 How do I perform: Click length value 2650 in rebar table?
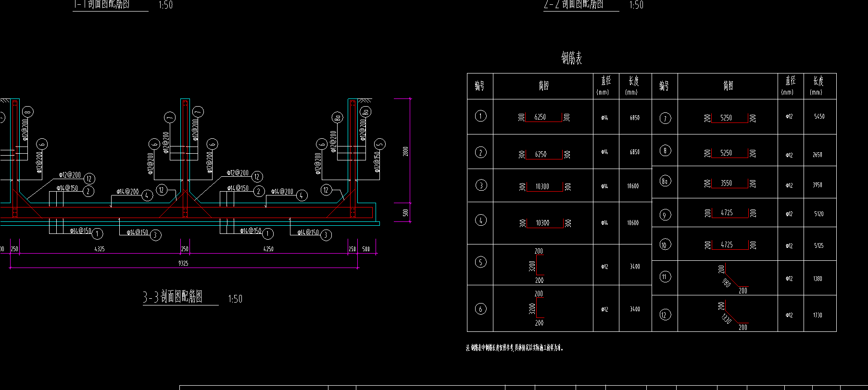(x=818, y=155)
